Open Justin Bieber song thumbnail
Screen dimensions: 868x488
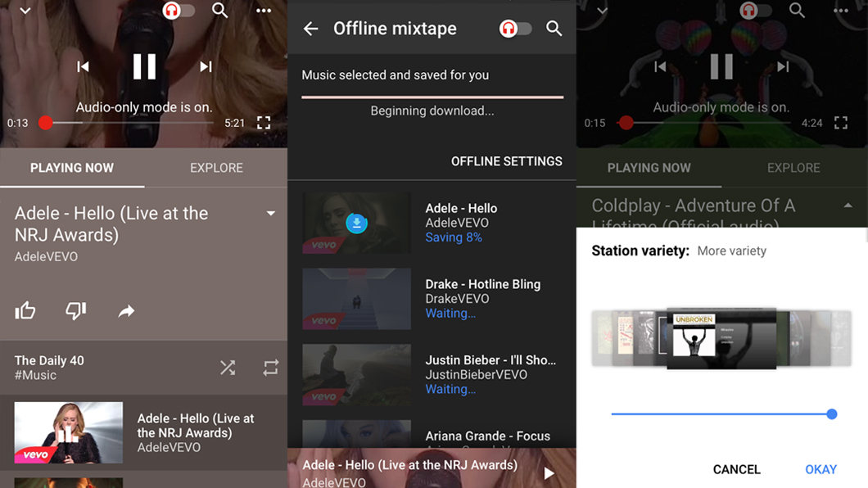[x=356, y=374]
